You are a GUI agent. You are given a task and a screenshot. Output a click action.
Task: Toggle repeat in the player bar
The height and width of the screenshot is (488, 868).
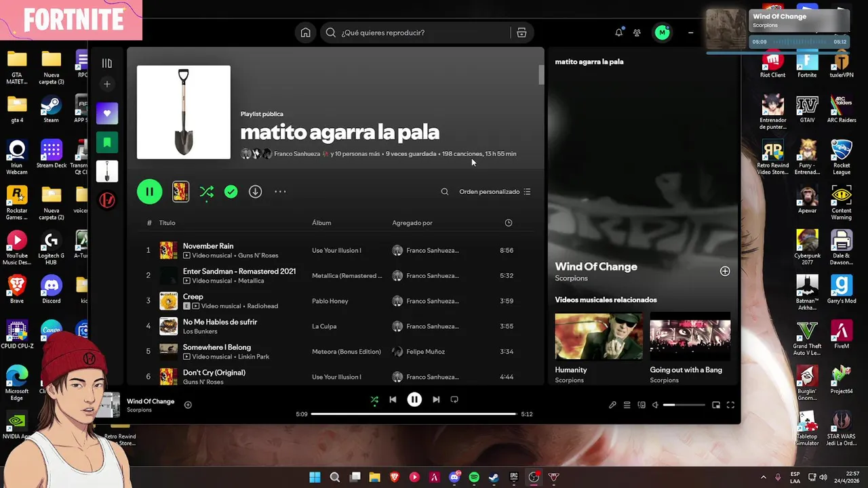(454, 400)
